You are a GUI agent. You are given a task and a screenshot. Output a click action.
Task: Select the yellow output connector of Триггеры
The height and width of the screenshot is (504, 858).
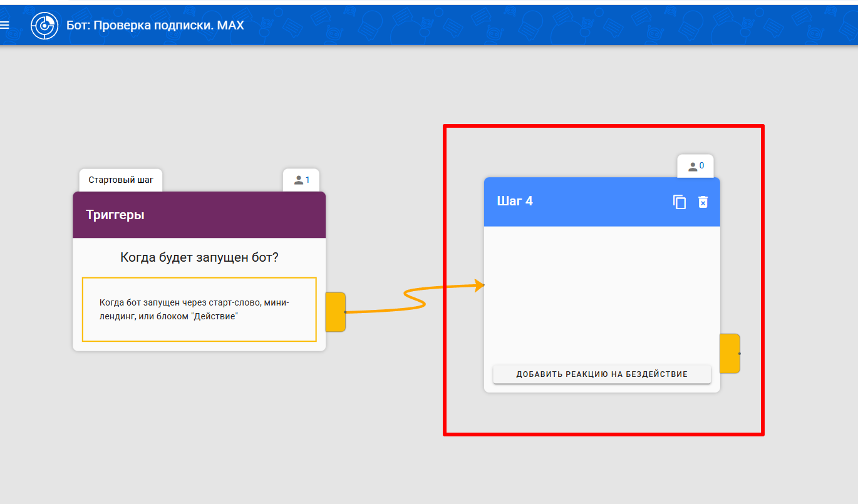(x=336, y=312)
